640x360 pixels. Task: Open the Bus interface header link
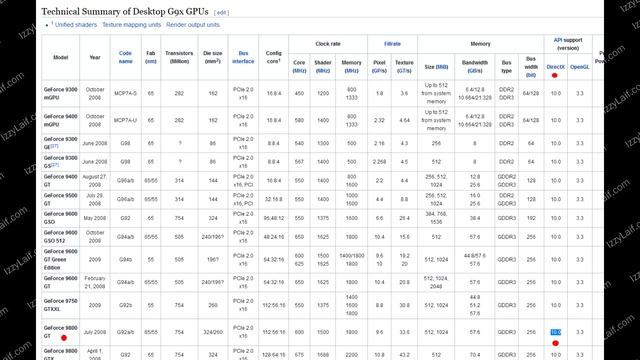click(243, 57)
